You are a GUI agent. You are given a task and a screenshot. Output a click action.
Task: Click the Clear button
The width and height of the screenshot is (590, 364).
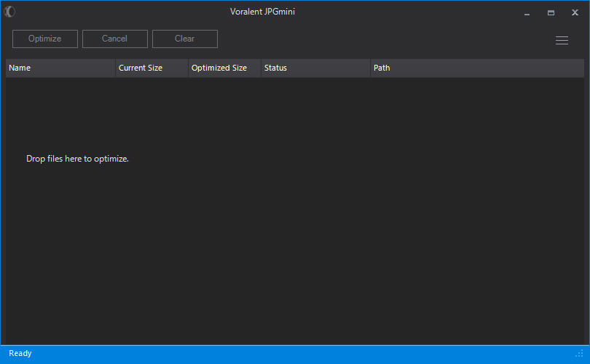pos(185,39)
